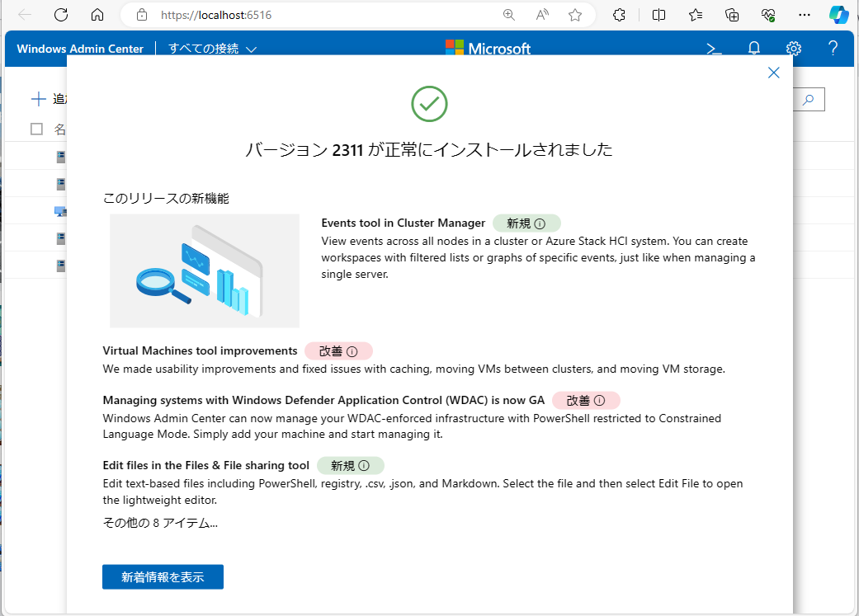Click info icon beside WDAC badge
This screenshot has height=616, width=859.
pyautogui.click(x=599, y=401)
